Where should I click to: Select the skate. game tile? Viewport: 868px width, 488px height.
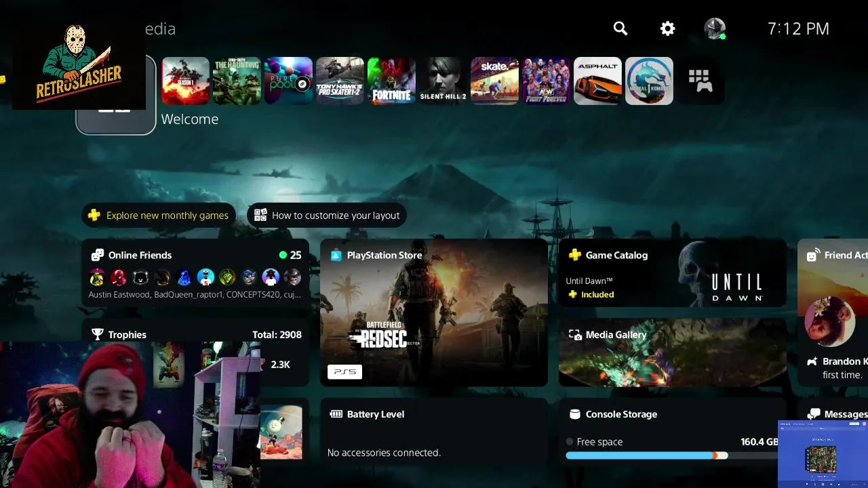(494, 81)
